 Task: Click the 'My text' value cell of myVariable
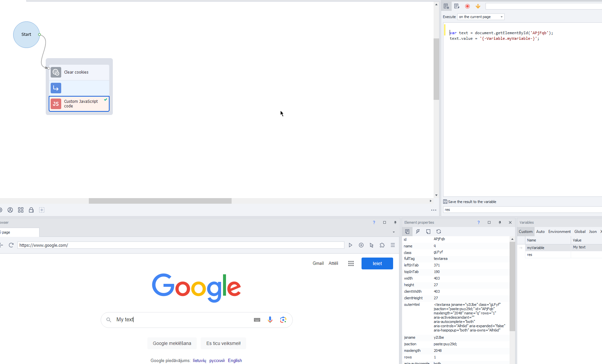(x=587, y=247)
